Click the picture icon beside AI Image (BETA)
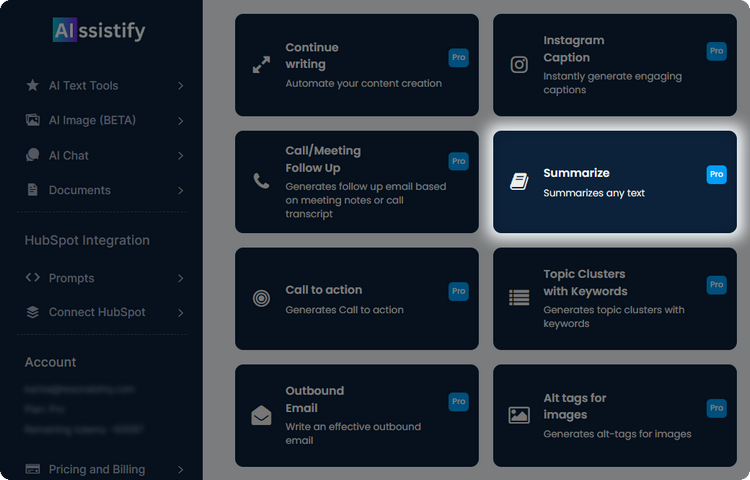 (x=33, y=121)
